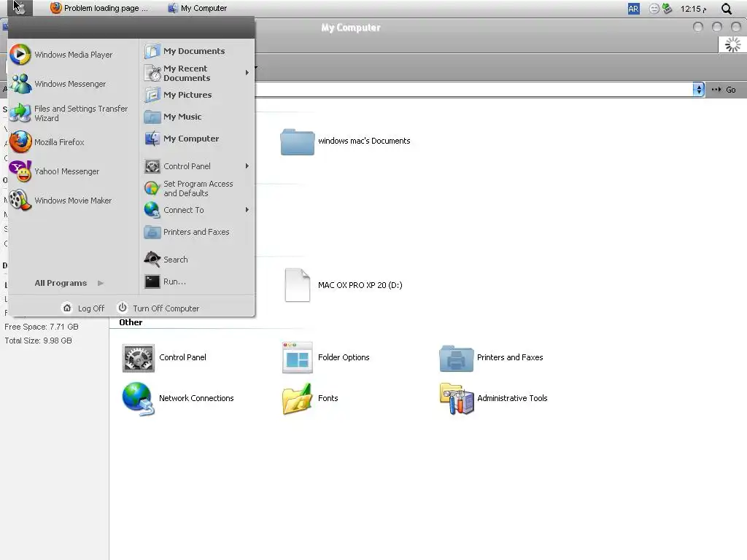Viewport: 747px width, 560px height.
Task: Click Turn Off Computer button
Action: [158, 308]
